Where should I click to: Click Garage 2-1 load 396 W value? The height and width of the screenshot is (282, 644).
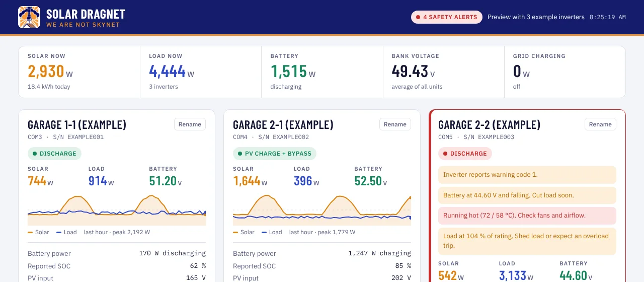tap(306, 181)
